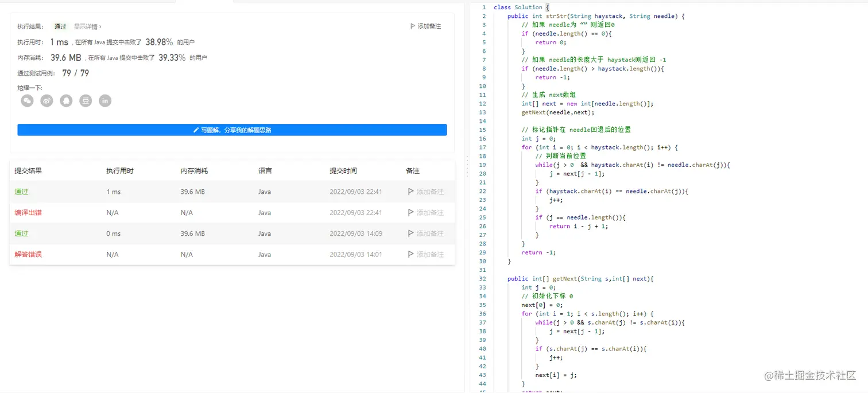This screenshot has height=393, width=868.
Task: Click the 内存消耗 column header
Action: [x=194, y=171]
